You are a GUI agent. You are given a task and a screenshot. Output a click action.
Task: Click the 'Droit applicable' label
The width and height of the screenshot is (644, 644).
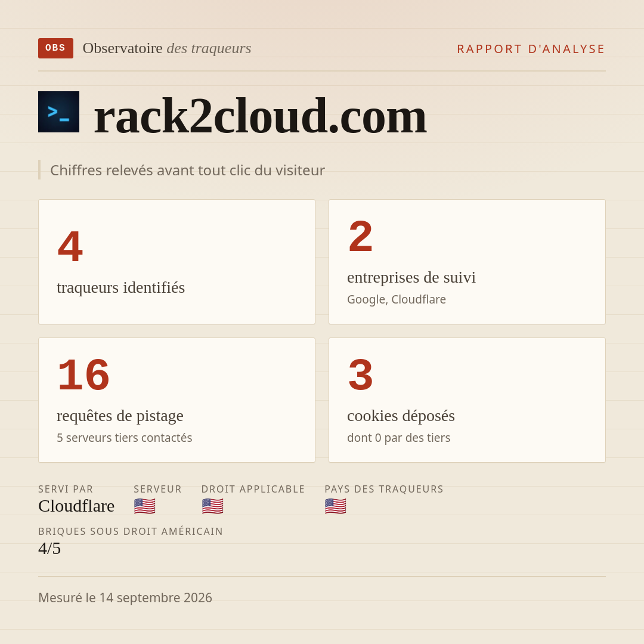click(x=253, y=489)
